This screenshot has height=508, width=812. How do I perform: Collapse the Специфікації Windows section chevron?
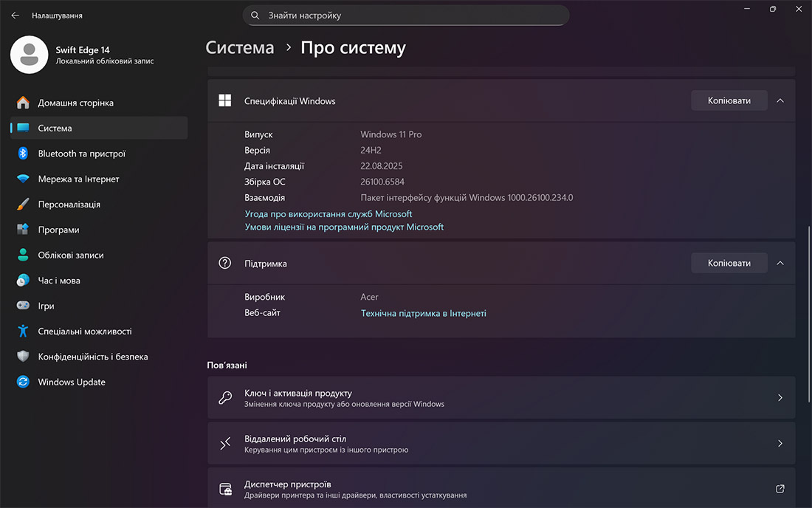780,100
